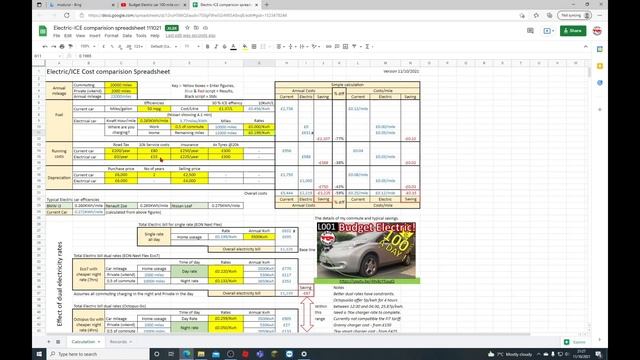This screenshot has height=360, width=640.
Task: Open a new browser tab
Action: [267, 4]
